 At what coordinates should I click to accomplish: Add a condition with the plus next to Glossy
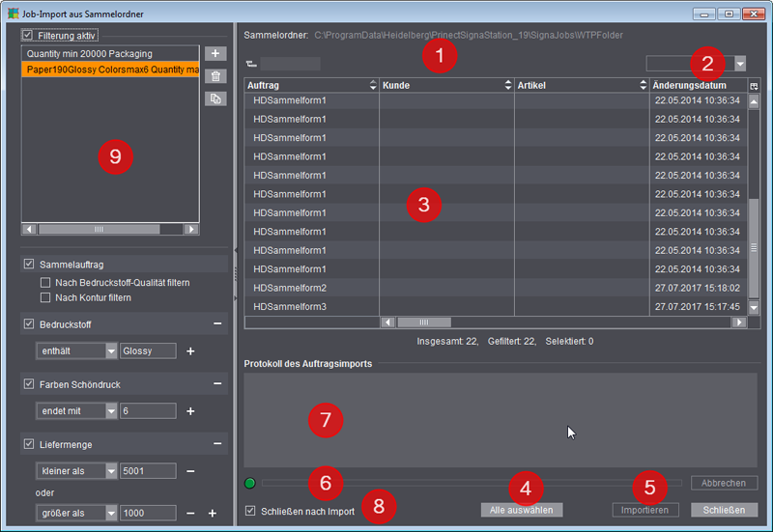click(190, 351)
